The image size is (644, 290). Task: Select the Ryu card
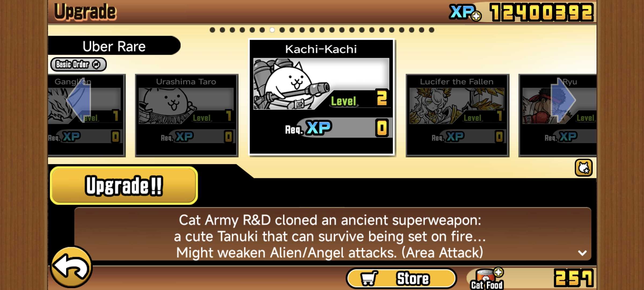(558, 115)
